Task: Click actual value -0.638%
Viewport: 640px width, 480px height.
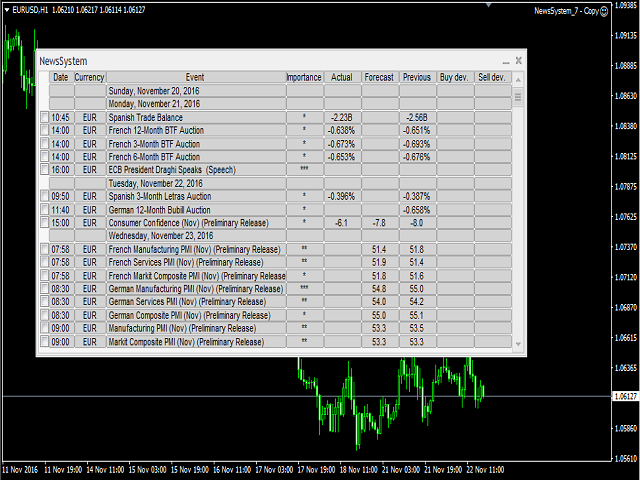Action: pyautogui.click(x=342, y=131)
